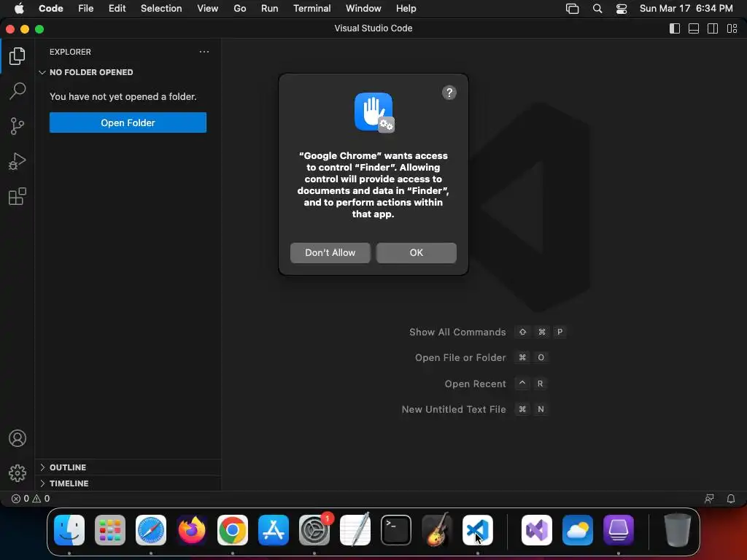The image size is (747, 560).
Task: Open App Store from the Dock
Action: (x=274, y=530)
